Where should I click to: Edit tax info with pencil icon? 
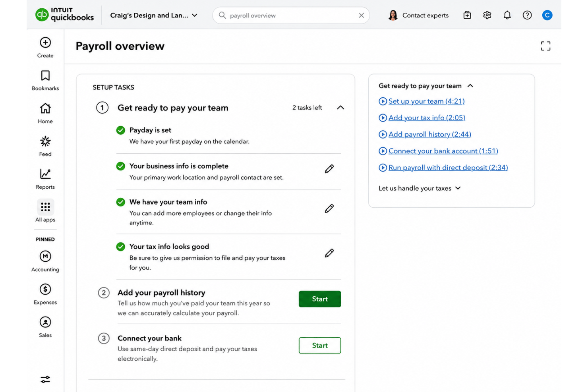(x=329, y=253)
